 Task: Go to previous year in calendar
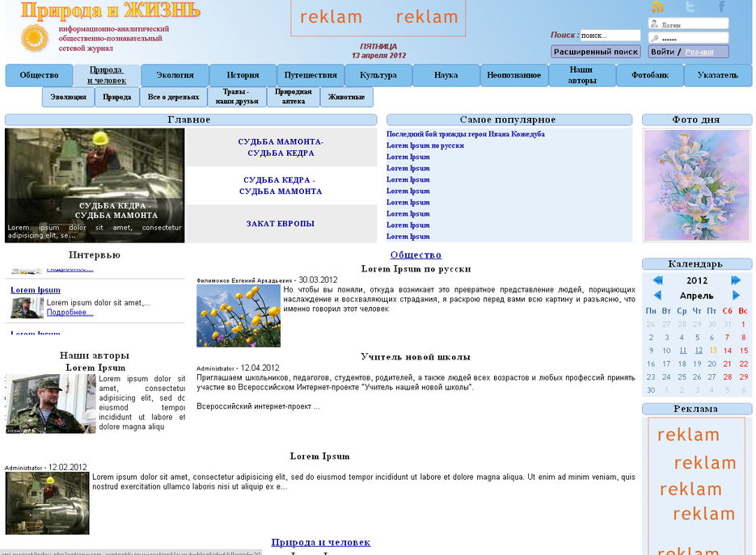[657, 280]
